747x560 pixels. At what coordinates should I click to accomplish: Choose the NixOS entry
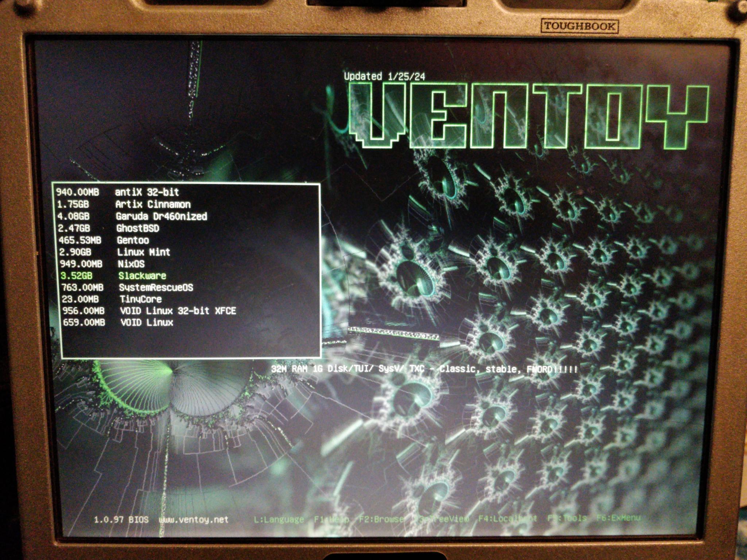tap(189, 264)
